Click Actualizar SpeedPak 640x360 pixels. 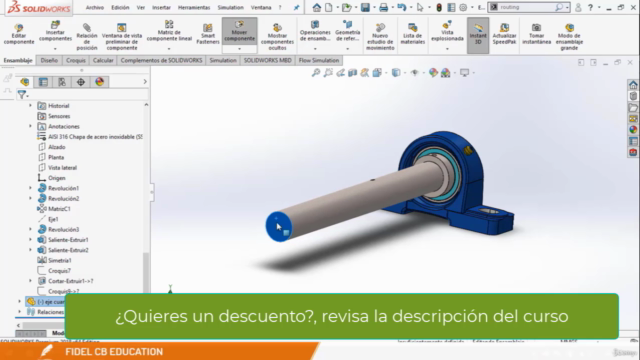[504, 33]
